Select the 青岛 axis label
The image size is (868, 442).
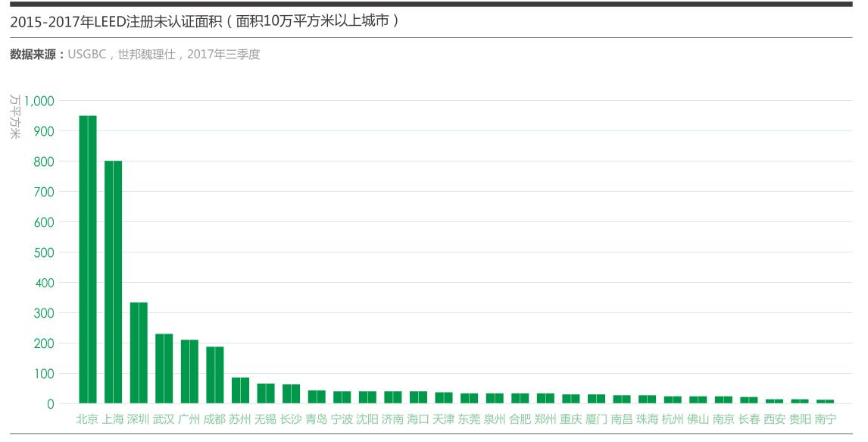point(317,419)
